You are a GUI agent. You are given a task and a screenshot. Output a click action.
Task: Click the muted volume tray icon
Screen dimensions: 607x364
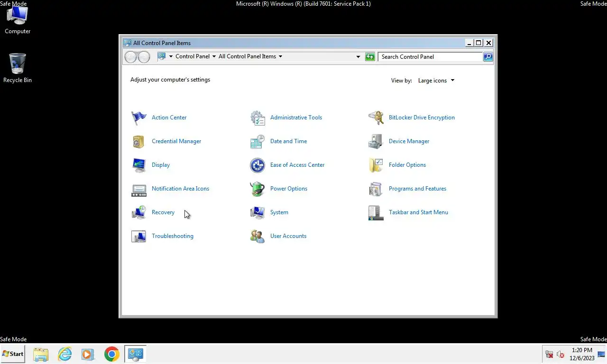[x=560, y=354]
